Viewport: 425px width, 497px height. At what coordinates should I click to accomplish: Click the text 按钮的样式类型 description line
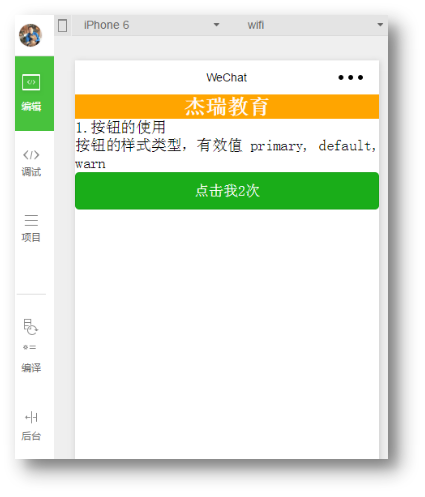tap(226, 154)
